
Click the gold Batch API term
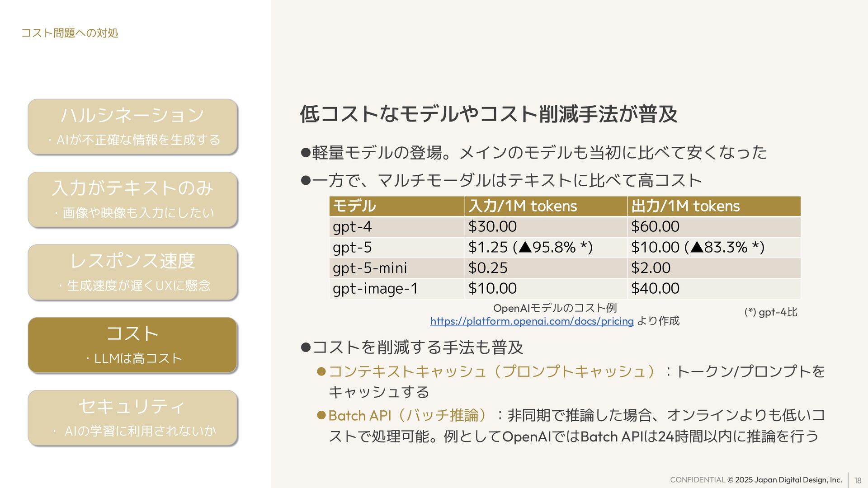coord(407,415)
